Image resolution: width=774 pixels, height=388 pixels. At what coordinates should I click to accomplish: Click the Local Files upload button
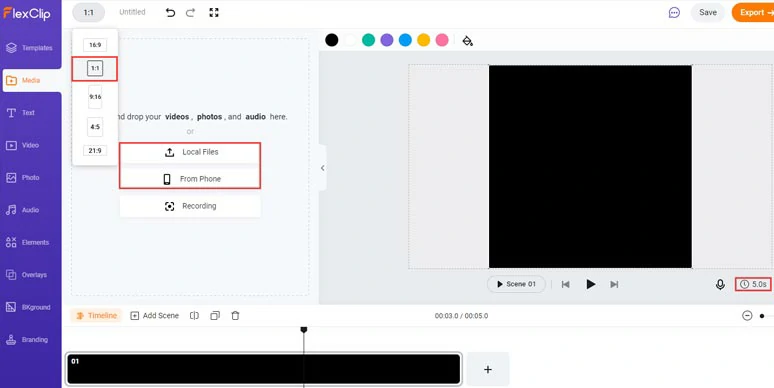pos(190,152)
